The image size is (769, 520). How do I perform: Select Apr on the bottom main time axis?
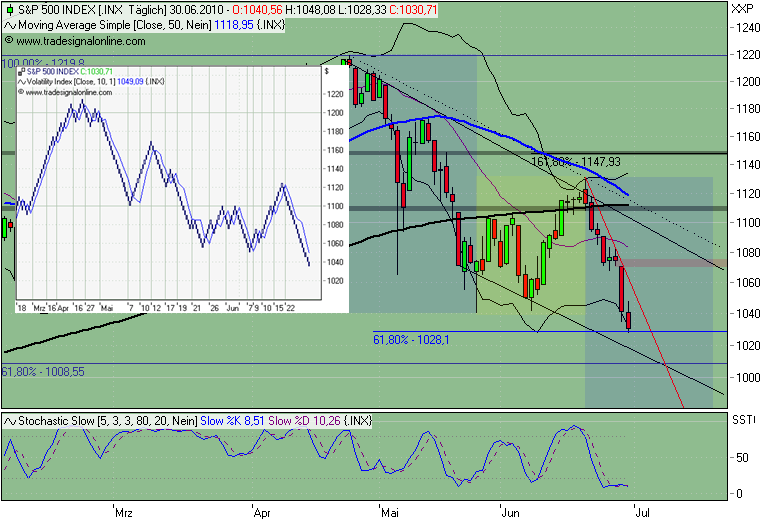click(x=262, y=513)
